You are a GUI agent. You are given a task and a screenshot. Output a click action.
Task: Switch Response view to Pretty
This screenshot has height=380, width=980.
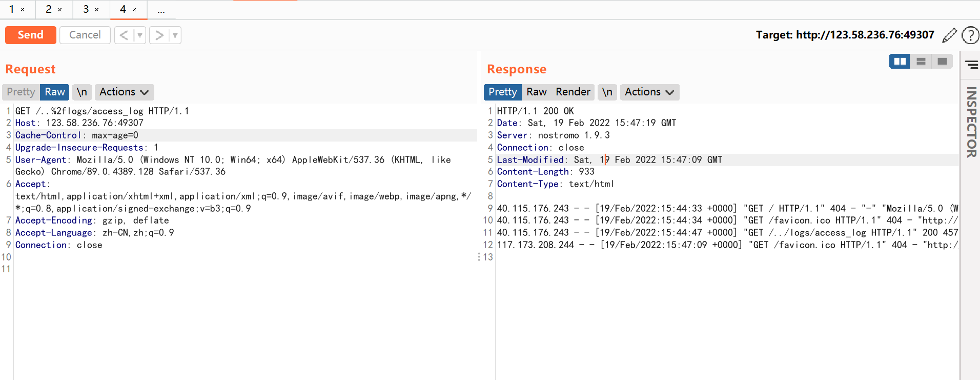pos(502,92)
